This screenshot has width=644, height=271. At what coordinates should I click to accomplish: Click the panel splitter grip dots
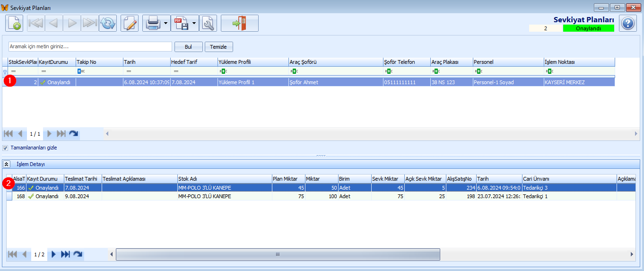tap(321, 156)
